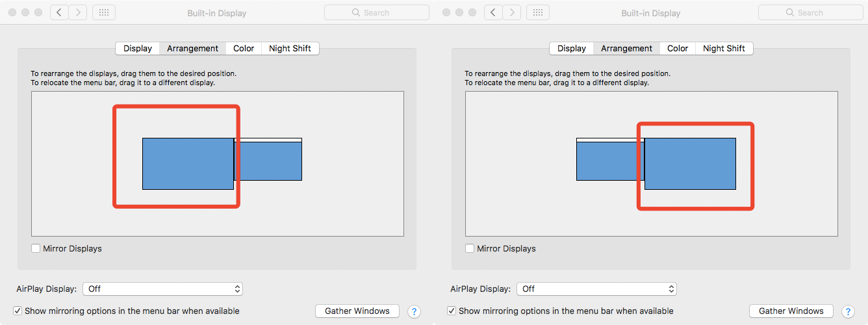Open Night Shift tab in the left window

coord(290,48)
